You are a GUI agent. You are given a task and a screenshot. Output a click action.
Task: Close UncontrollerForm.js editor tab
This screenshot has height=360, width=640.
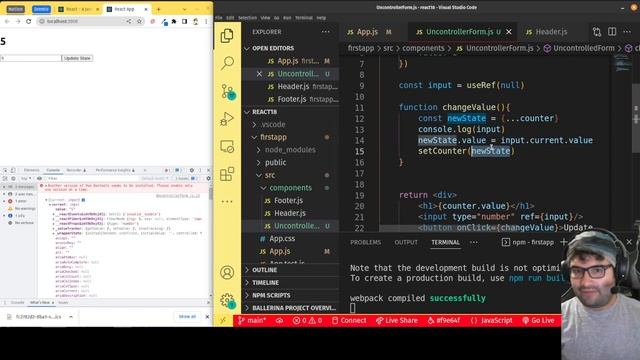click(509, 31)
